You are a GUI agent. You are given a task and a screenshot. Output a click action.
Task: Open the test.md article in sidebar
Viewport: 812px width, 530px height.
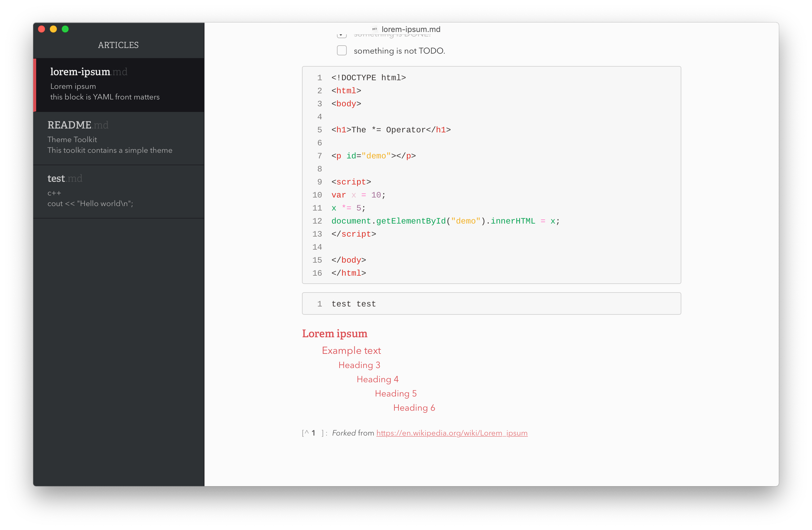point(119,192)
